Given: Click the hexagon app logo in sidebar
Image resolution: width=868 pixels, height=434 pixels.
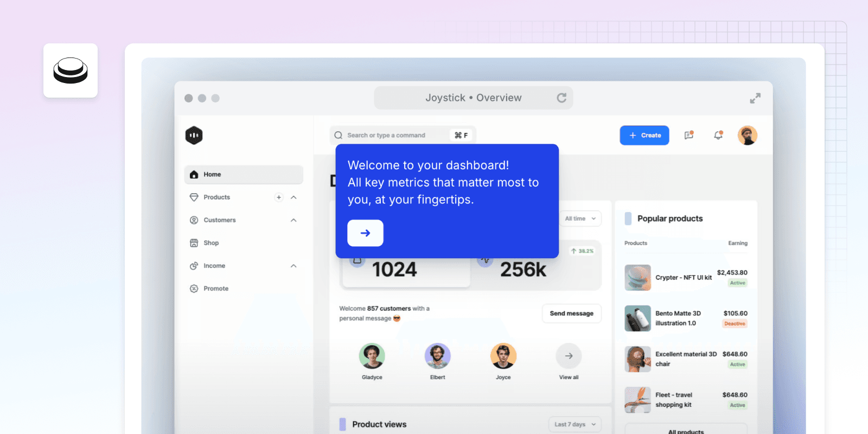Looking at the screenshot, I should 194,135.
